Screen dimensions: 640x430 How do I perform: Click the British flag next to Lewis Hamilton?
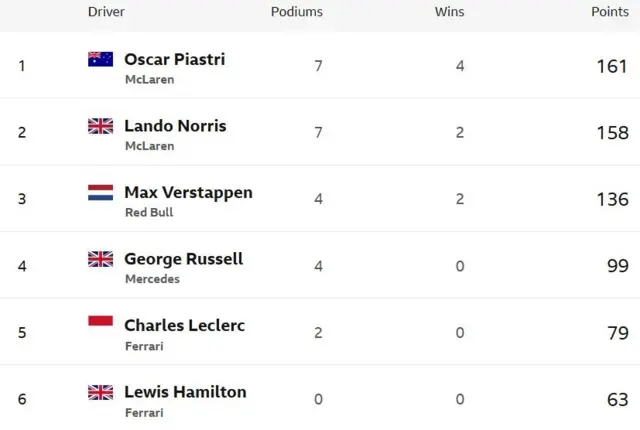(100, 392)
